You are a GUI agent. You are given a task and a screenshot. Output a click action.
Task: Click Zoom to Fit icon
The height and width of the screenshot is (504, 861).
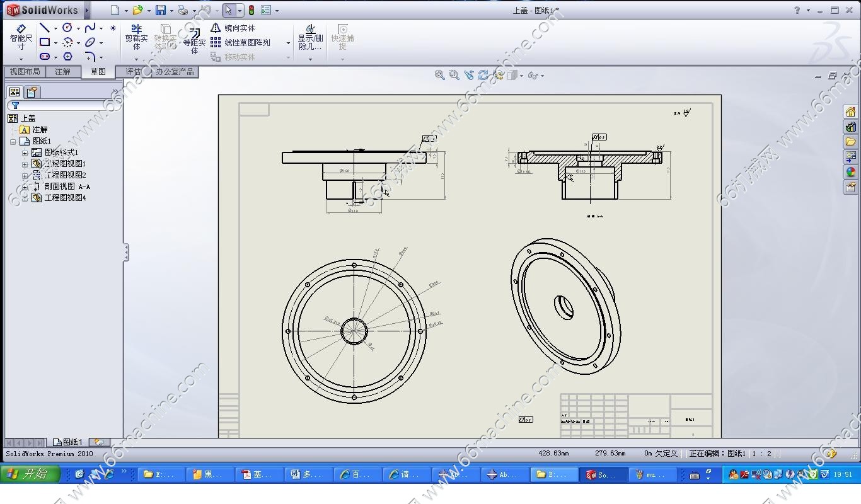[440, 75]
